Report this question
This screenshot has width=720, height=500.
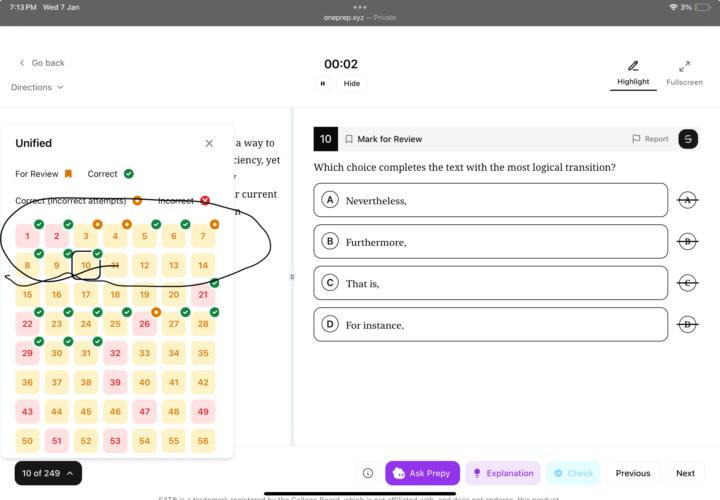[650, 139]
